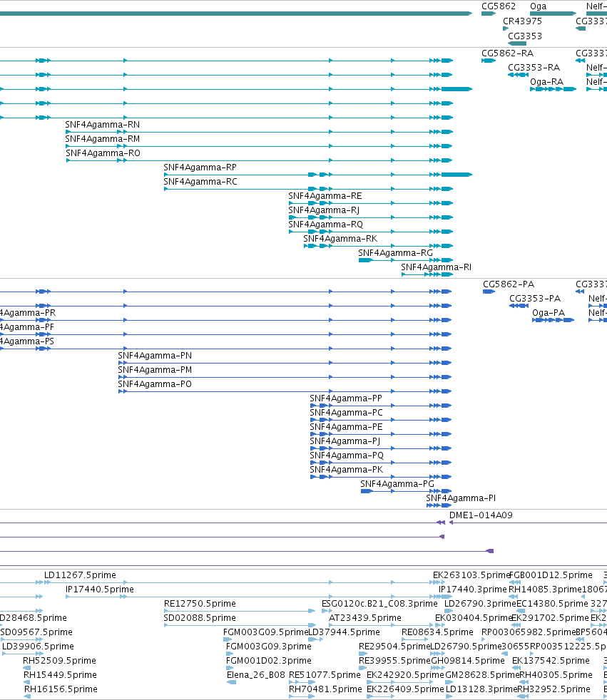Select polypeptide SNF4Agamma-PN
This screenshot has height=700, width=607.
(x=155, y=356)
